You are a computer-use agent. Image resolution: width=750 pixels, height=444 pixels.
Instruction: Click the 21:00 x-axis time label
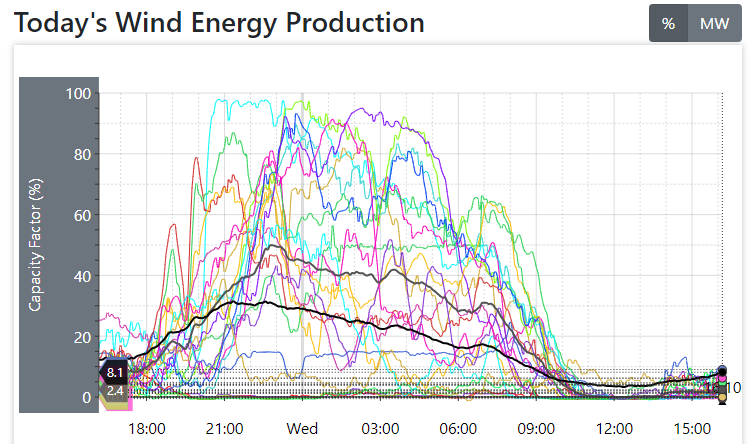(x=225, y=428)
